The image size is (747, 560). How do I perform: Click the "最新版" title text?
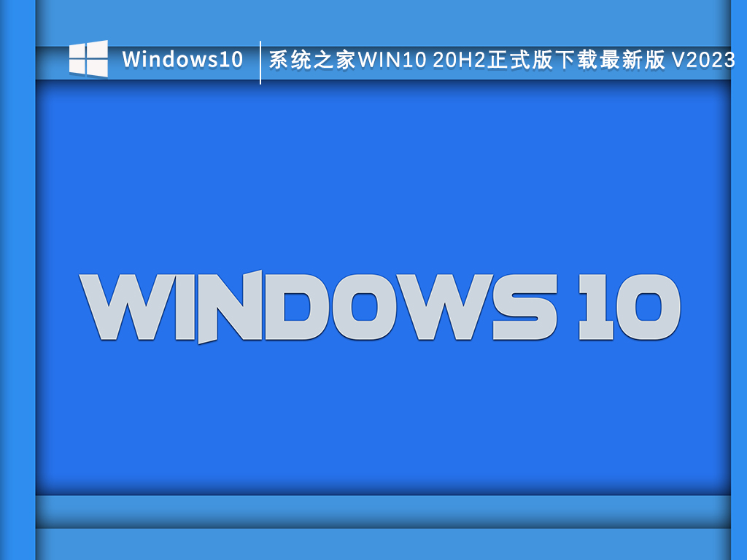622,61
